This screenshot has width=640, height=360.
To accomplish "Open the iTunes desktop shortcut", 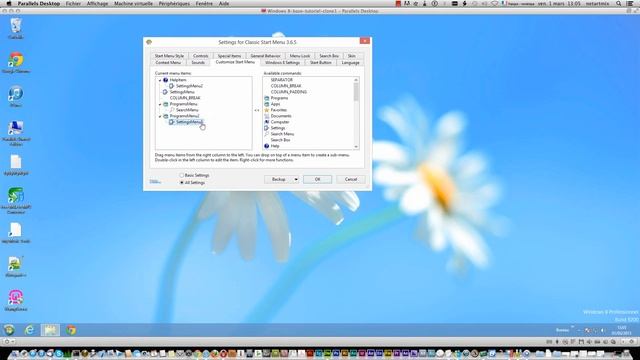I will click(16, 96).
